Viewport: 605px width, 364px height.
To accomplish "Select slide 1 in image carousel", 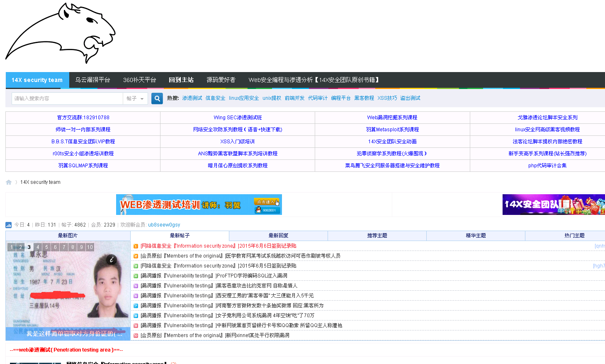I will [12, 247].
